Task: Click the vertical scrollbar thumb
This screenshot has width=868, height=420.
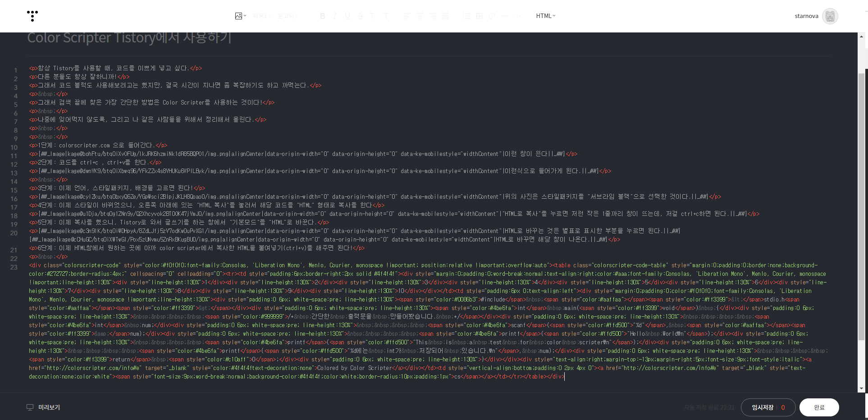Action: 862,207
